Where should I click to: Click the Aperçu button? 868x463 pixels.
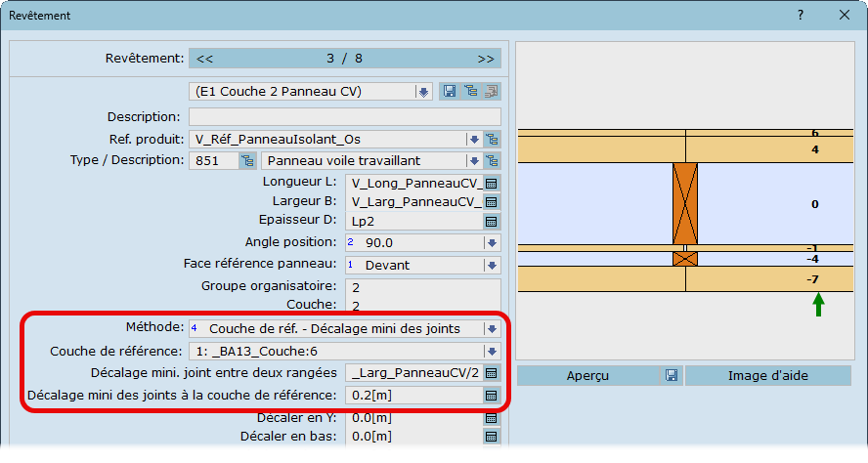(x=589, y=376)
